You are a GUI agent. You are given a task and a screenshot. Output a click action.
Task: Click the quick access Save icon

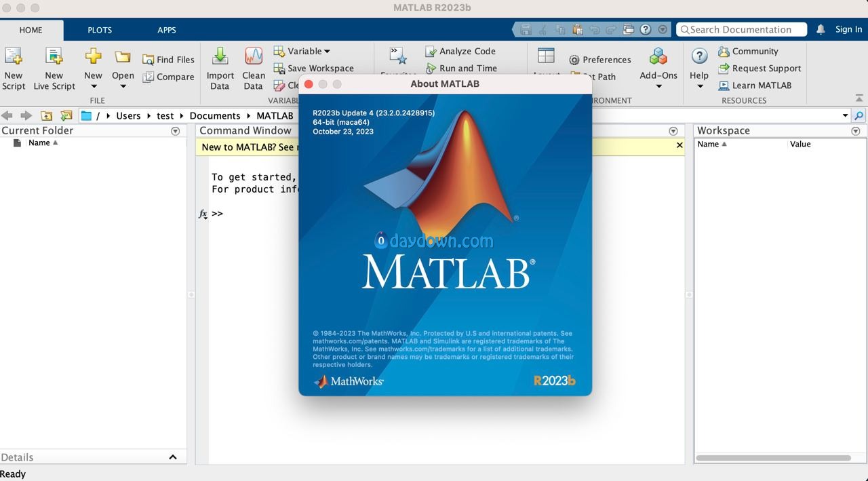526,29
